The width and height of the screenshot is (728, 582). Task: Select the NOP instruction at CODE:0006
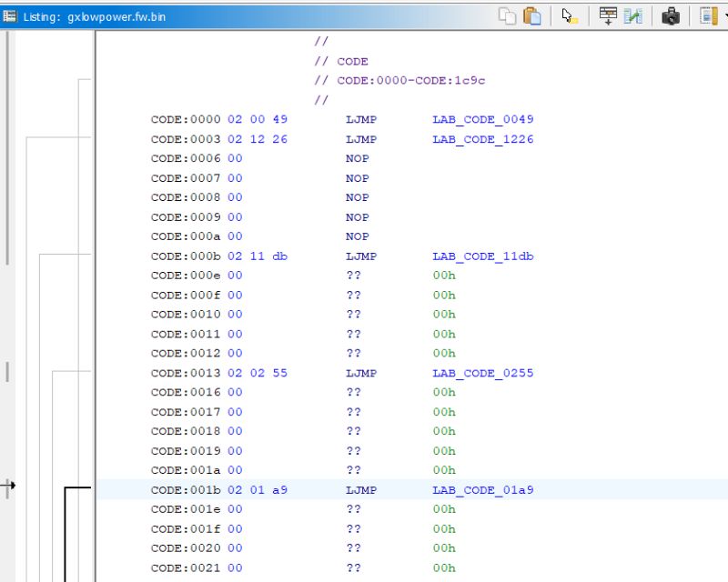(357, 158)
